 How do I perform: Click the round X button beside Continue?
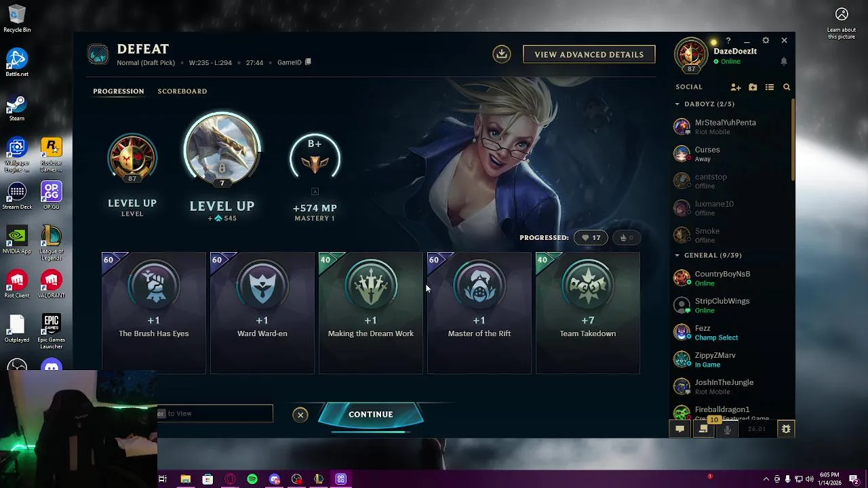pyautogui.click(x=300, y=415)
